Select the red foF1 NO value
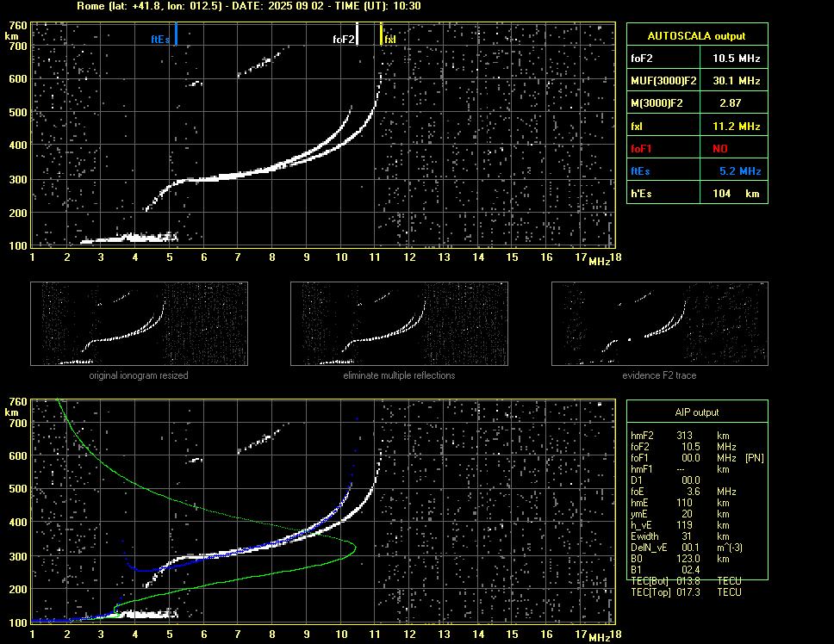 tap(720, 149)
